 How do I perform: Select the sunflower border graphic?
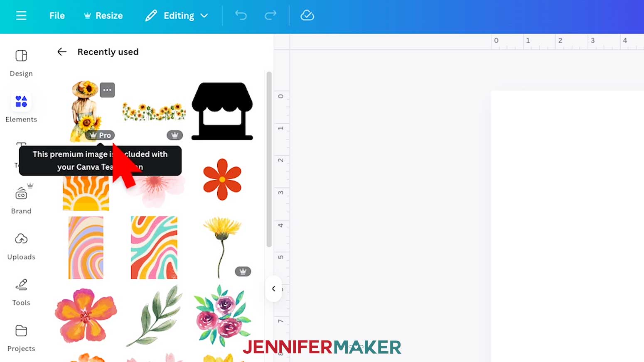[154, 111]
